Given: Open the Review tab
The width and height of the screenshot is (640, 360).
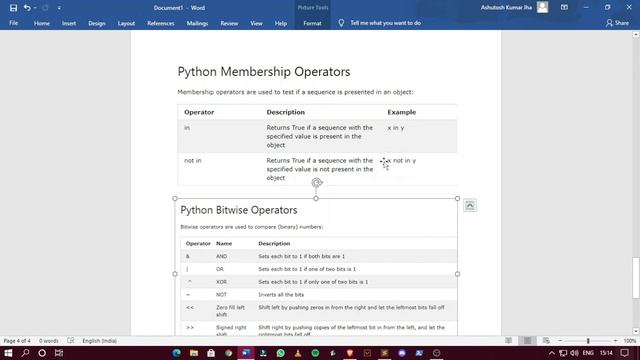Looking at the screenshot, I should 229,23.
